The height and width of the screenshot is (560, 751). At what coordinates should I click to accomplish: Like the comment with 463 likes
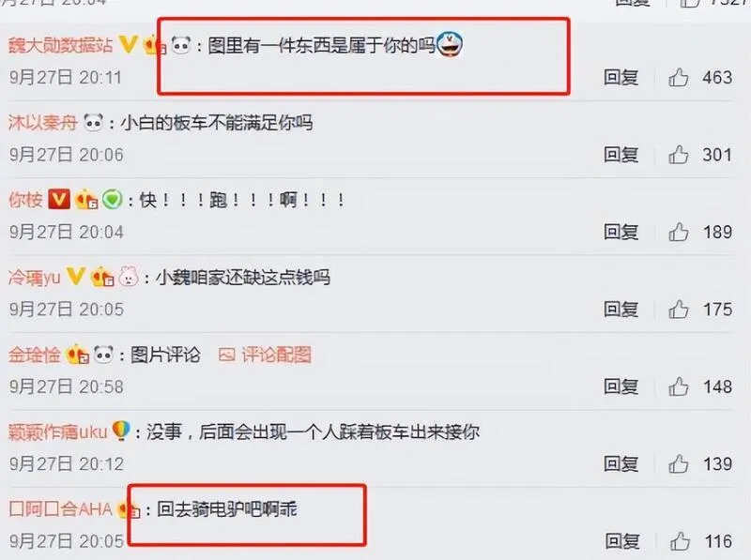click(x=678, y=77)
